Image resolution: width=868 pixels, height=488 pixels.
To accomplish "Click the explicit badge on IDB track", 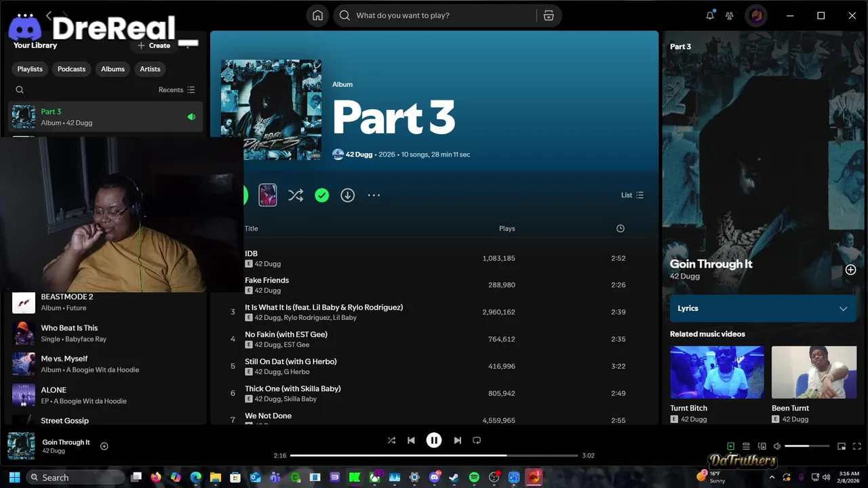I will tap(249, 264).
